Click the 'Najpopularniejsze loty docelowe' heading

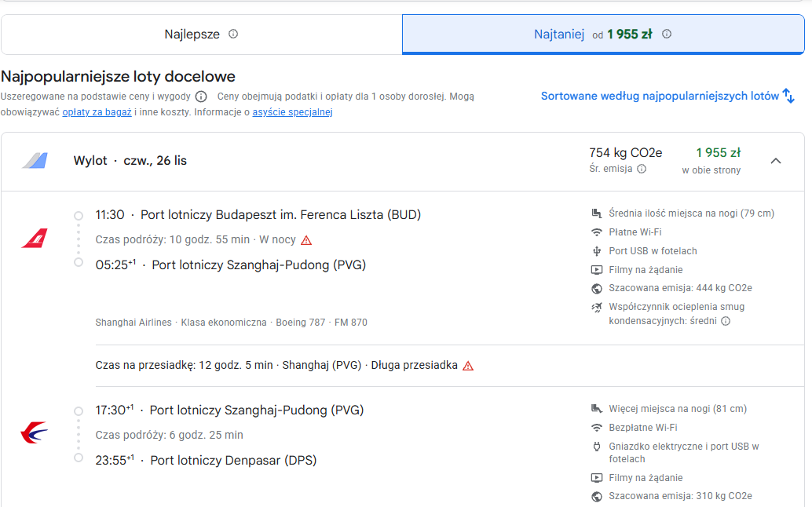(x=118, y=77)
